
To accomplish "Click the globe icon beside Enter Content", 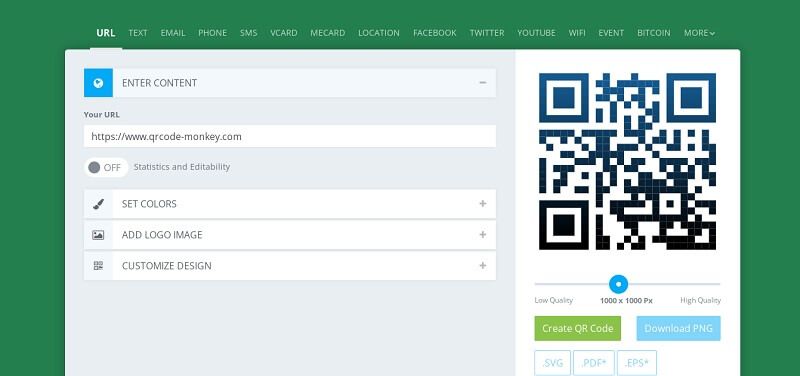I will tap(98, 83).
